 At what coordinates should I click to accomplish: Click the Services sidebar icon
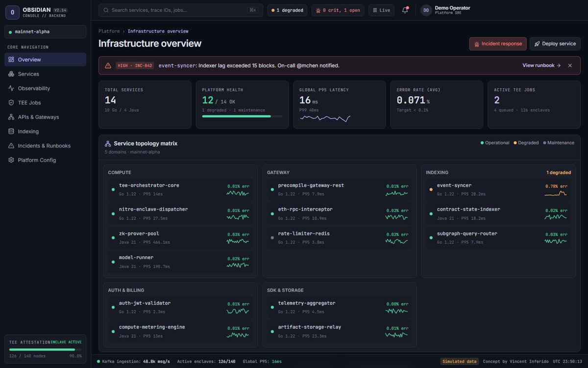pyautogui.click(x=11, y=74)
